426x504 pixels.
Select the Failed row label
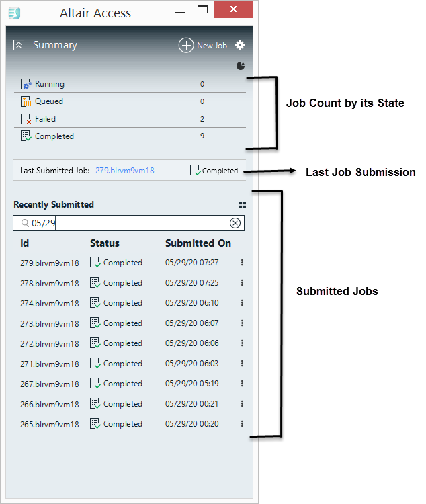click(45, 119)
